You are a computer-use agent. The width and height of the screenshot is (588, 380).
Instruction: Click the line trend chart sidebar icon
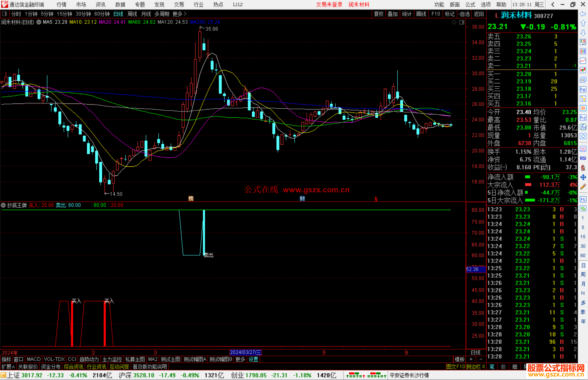click(x=583, y=60)
